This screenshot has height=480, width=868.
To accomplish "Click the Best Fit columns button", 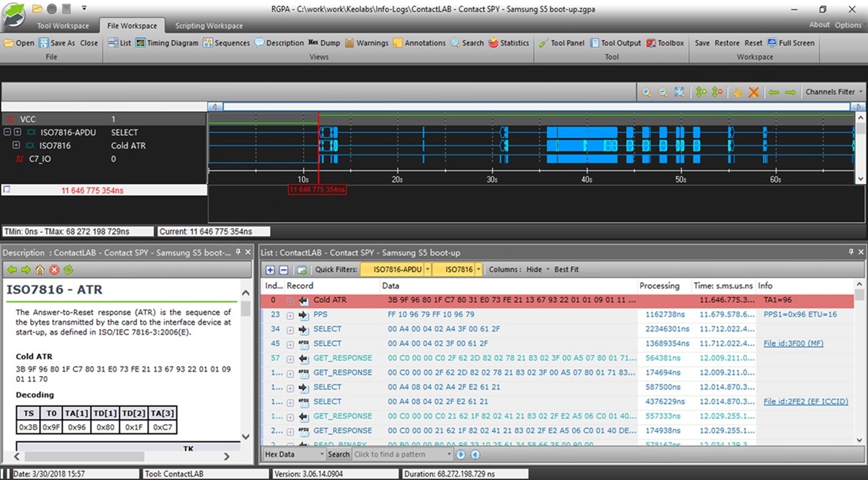I will click(567, 270).
